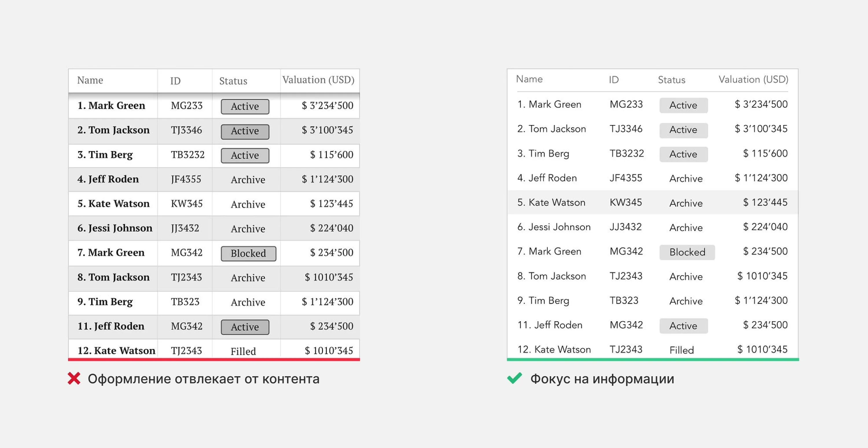Viewport: 868px width, 448px height.
Task: Select Valuation (USD) header in right table
Action: point(753,80)
